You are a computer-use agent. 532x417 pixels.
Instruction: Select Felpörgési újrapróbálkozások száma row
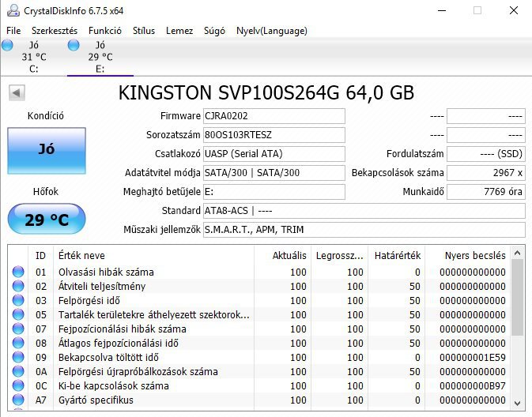258,371
